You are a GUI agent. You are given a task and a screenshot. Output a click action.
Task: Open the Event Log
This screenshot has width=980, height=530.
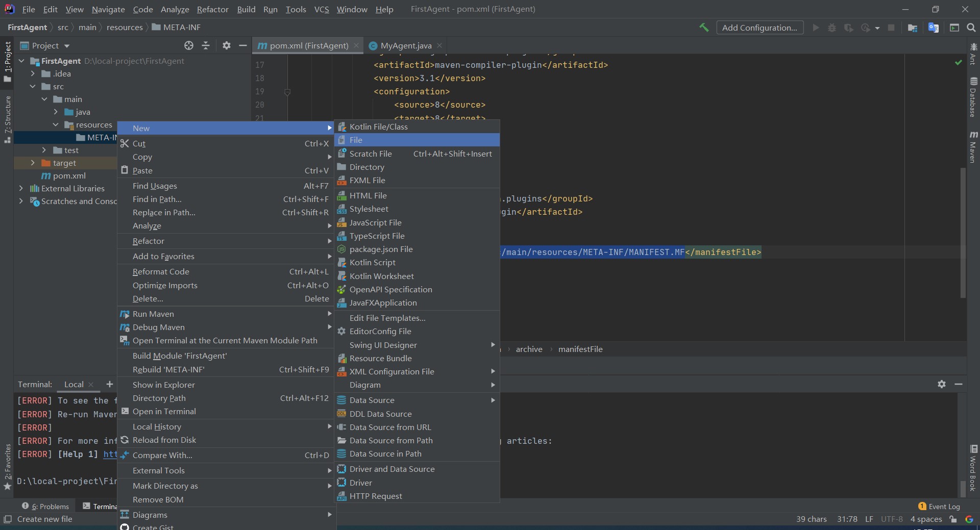pos(939,507)
